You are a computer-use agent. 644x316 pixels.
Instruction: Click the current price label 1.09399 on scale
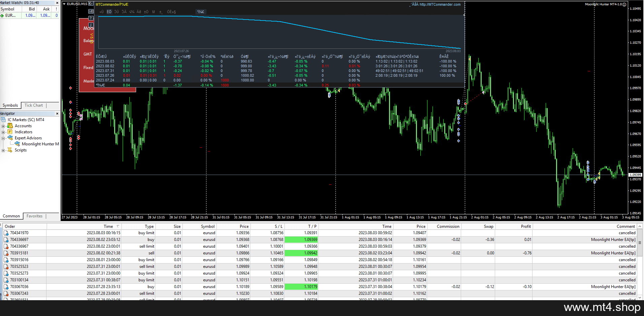click(635, 175)
